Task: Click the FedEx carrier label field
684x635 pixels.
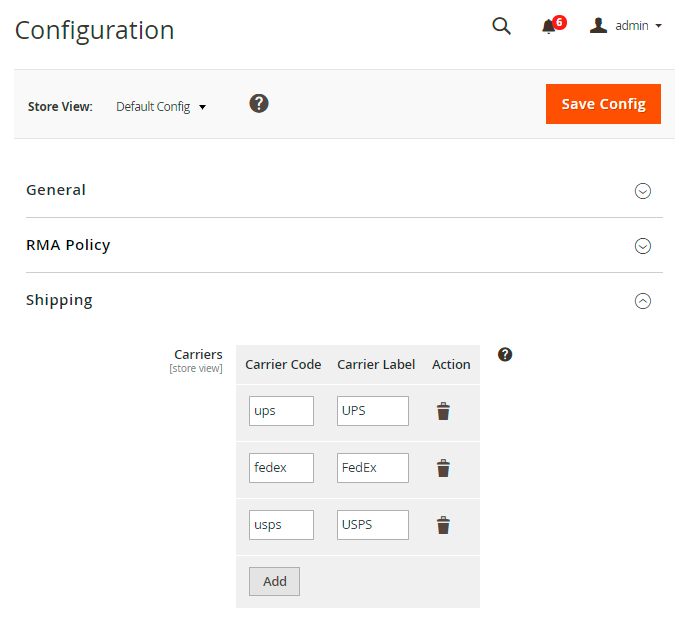Action: point(372,468)
